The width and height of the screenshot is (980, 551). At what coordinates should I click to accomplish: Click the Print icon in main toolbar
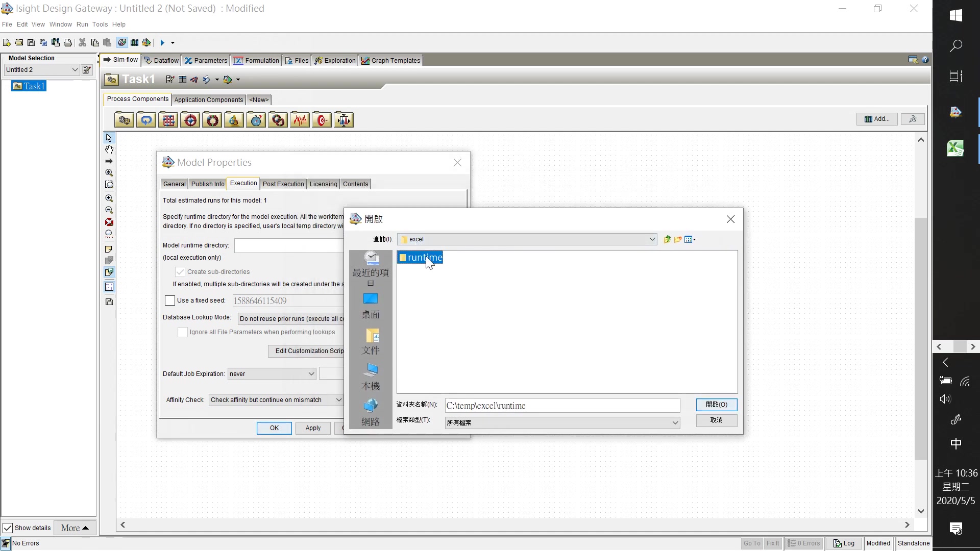click(x=68, y=43)
